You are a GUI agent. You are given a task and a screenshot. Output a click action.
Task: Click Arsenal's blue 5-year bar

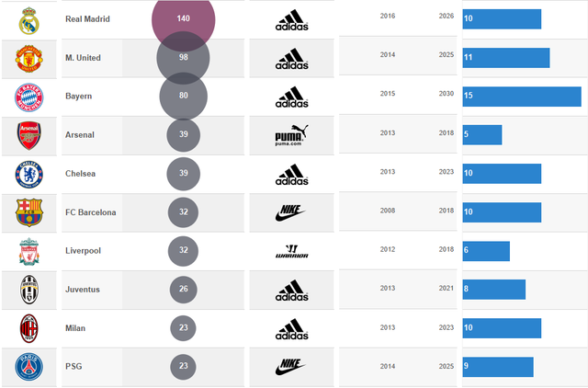click(x=482, y=135)
